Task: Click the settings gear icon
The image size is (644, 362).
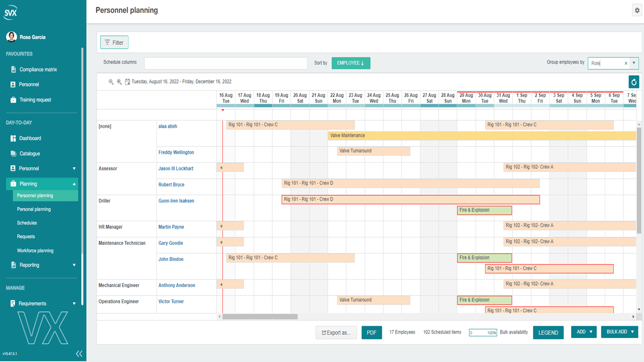Action: pos(637,11)
